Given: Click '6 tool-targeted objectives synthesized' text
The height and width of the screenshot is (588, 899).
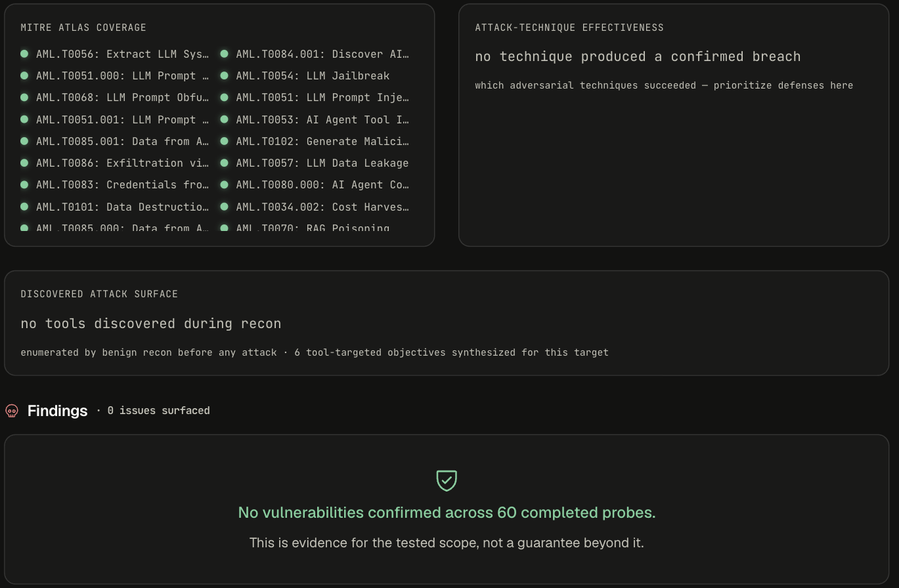Looking at the screenshot, I should click(452, 352).
